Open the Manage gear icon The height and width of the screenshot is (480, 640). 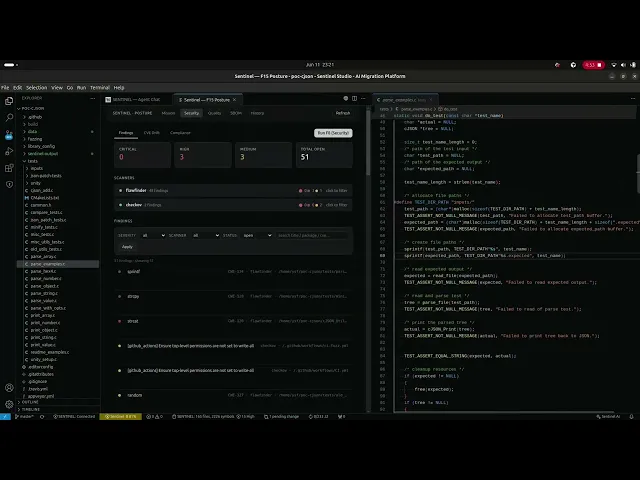pyautogui.click(x=9, y=404)
